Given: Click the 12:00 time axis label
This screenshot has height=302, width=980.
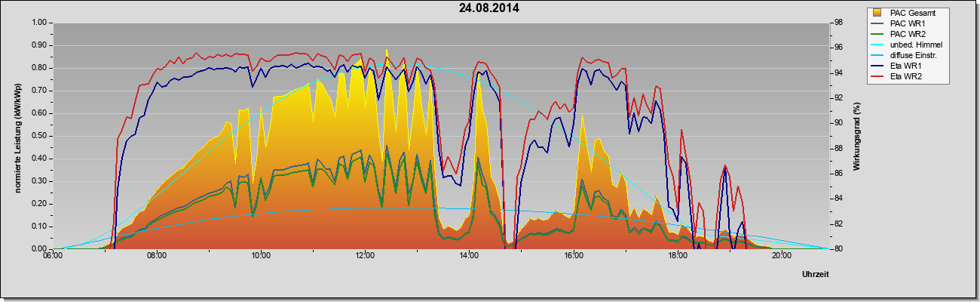Looking at the screenshot, I should (x=365, y=255).
